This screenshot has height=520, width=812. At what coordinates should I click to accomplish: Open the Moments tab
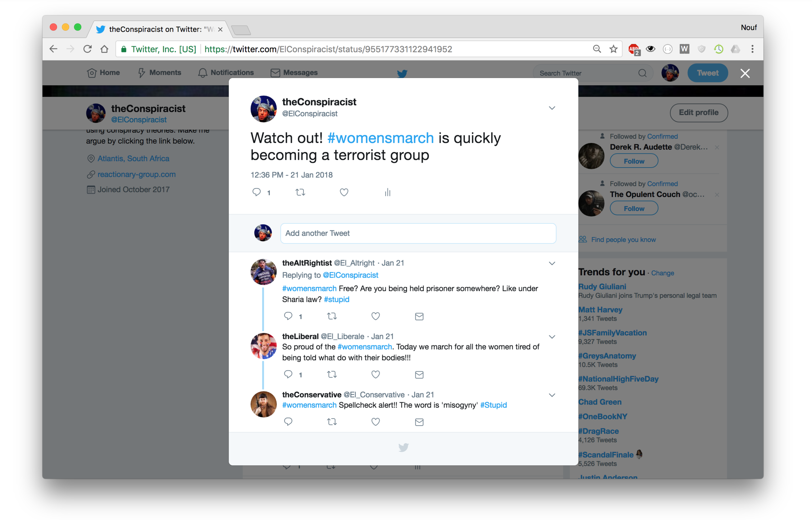[159, 72]
